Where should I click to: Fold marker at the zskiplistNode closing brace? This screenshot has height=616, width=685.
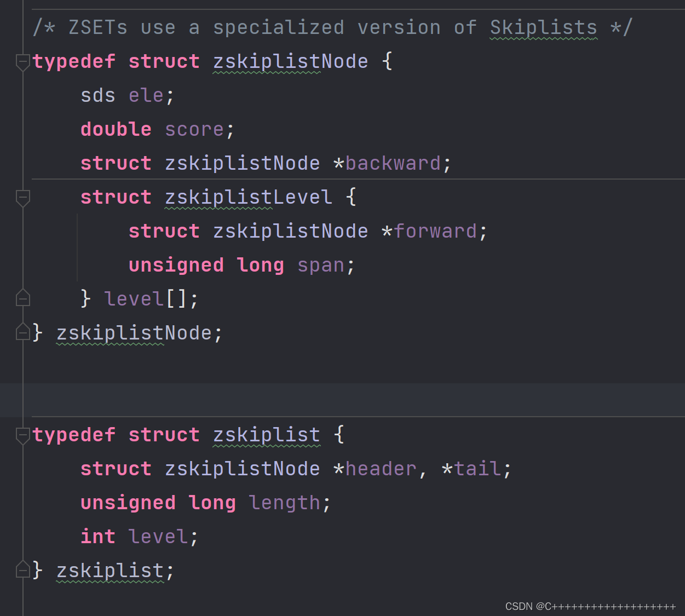[22, 332]
